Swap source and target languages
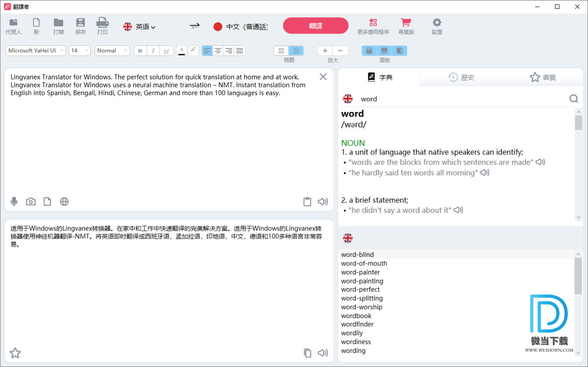This screenshot has height=367, width=588. [x=195, y=26]
